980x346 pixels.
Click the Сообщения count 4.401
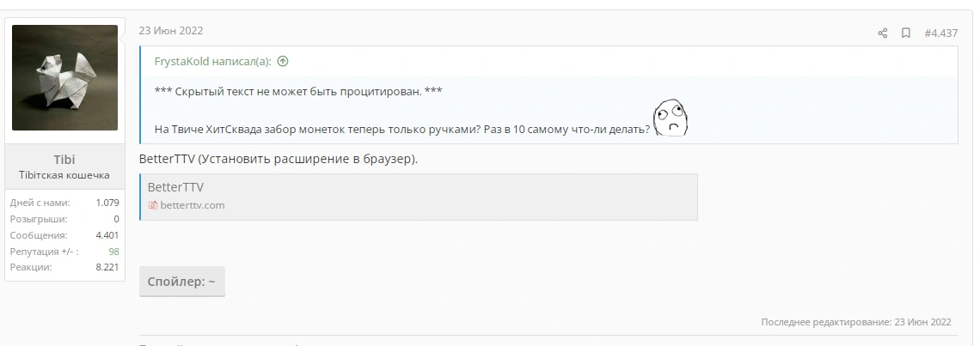pos(107,235)
